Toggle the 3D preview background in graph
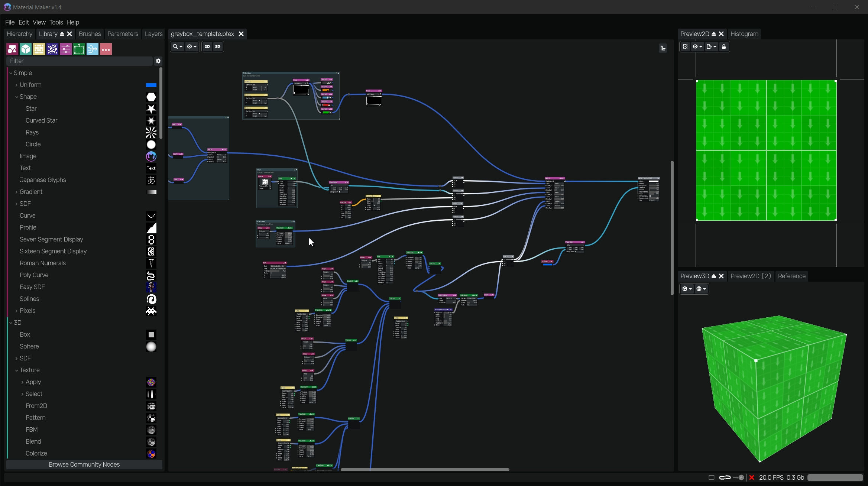The height and width of the screenshot is (486, 868). (x=218, y=47)
